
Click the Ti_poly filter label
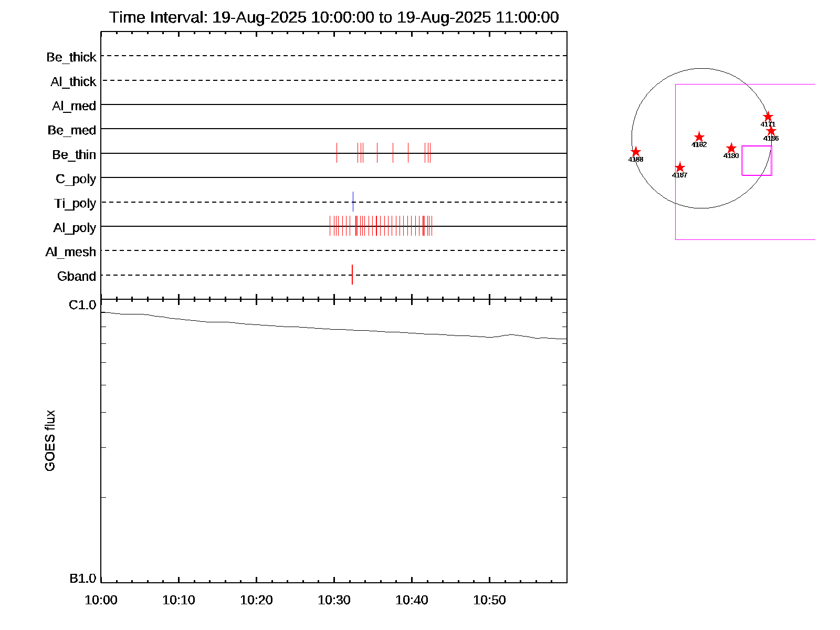(75, 204)
